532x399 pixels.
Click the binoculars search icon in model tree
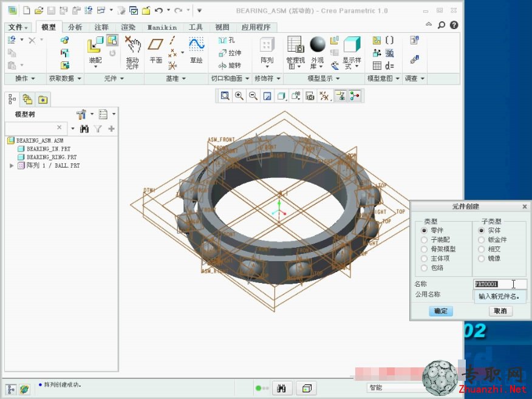tap(84, 129)
